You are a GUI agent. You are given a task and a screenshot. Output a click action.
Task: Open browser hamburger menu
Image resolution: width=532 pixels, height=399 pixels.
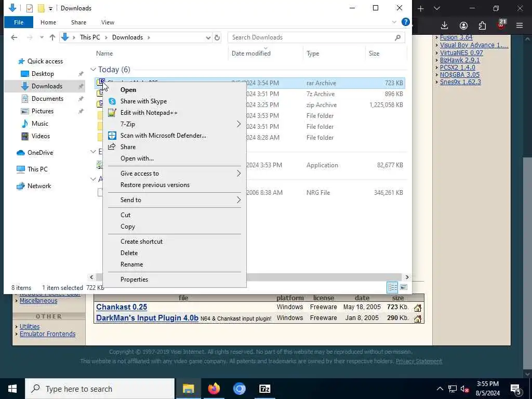520,25
